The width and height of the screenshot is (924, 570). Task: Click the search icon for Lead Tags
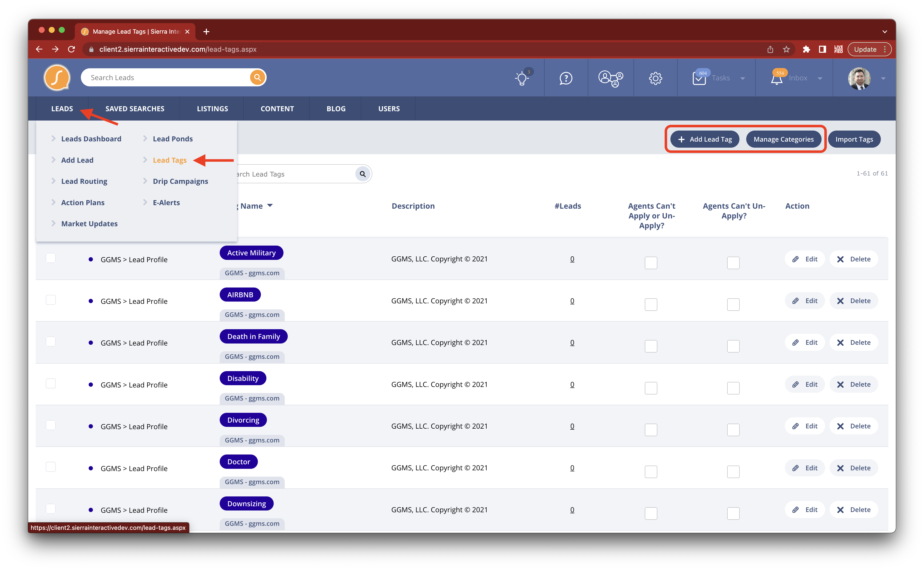362,174
